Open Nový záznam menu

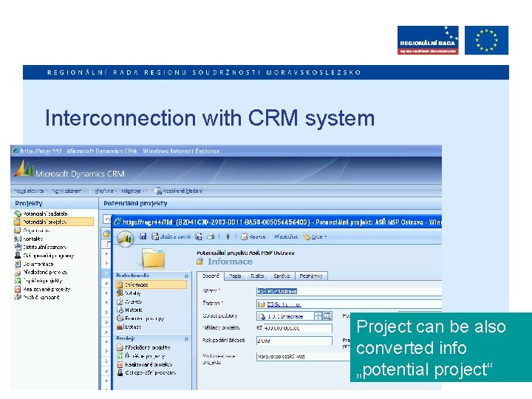pos(68,191)
